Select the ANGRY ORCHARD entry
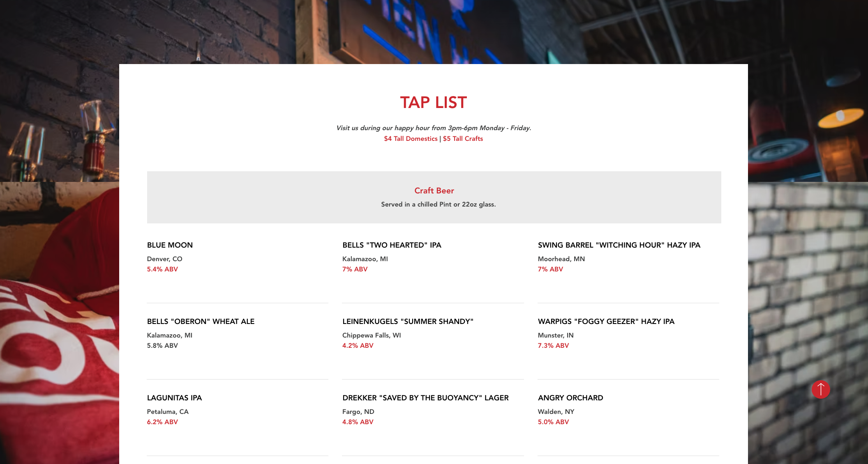The height and width of the screenshot is (464, 868). click(570, 398)
